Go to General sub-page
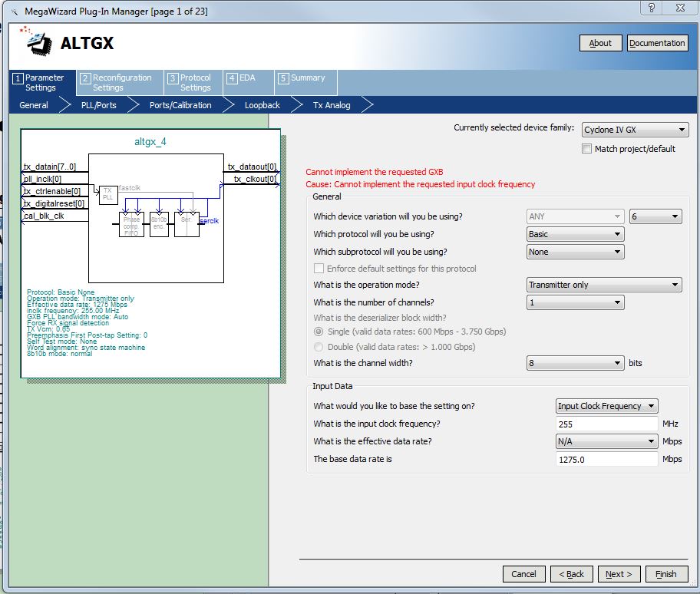 (34, 105)
